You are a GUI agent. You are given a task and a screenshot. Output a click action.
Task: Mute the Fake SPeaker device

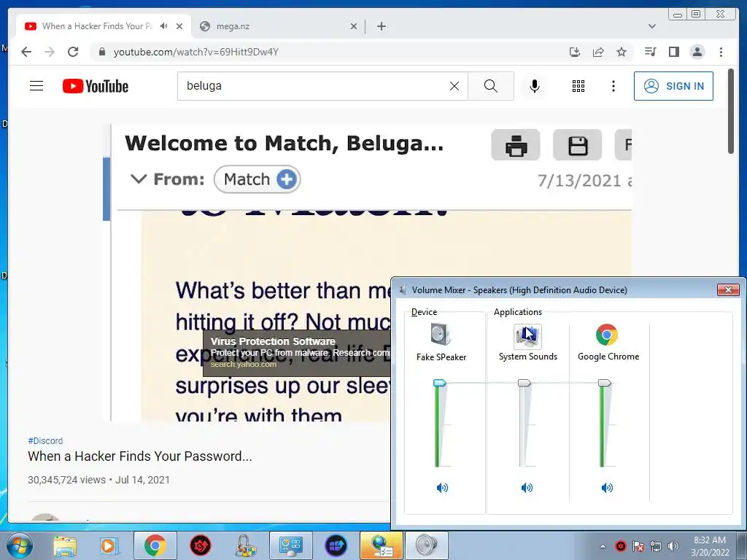(442, 488)
